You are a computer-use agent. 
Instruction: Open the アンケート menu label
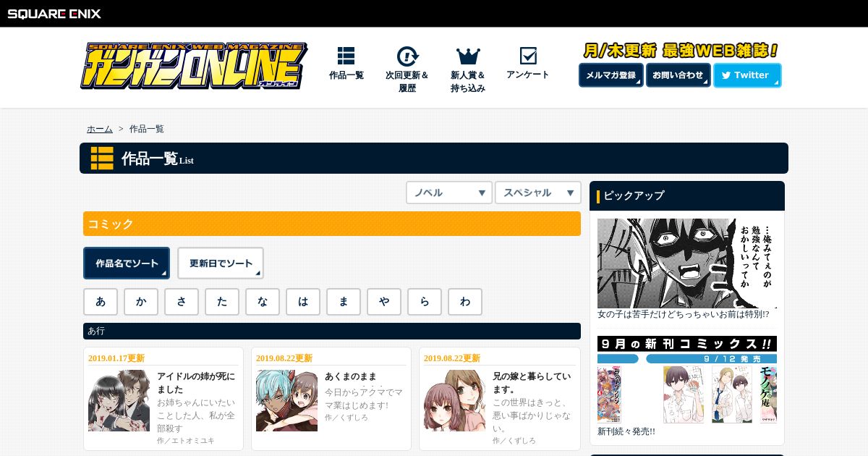528,75
